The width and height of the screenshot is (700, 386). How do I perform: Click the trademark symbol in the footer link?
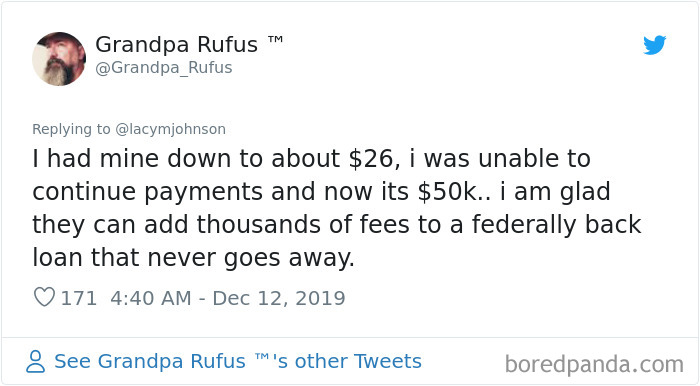(x=262, y=356)
